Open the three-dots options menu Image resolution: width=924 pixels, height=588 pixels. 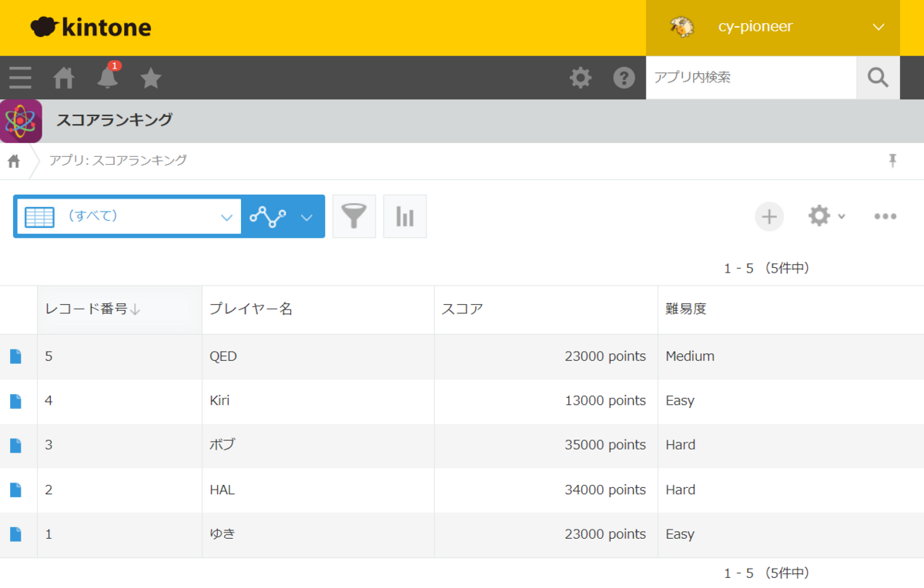tap(885, 216)
